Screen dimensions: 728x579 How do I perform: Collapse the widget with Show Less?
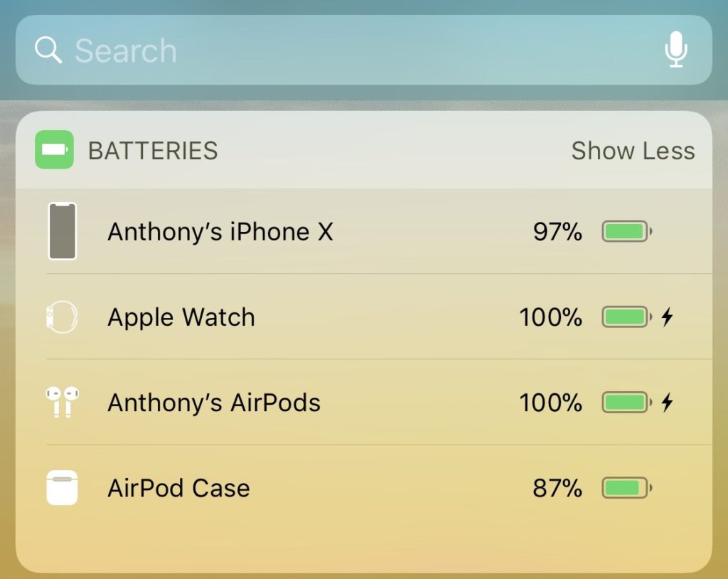click(x=633, y=151)
